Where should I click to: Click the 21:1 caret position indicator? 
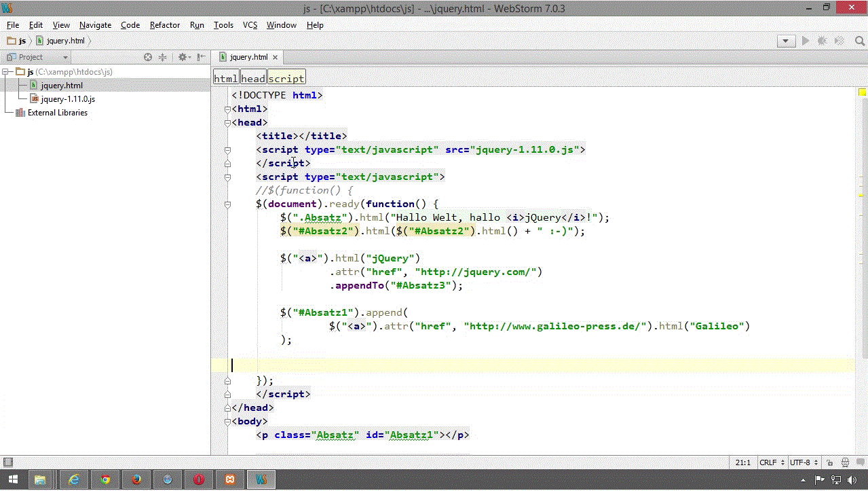tap(742, 462)
